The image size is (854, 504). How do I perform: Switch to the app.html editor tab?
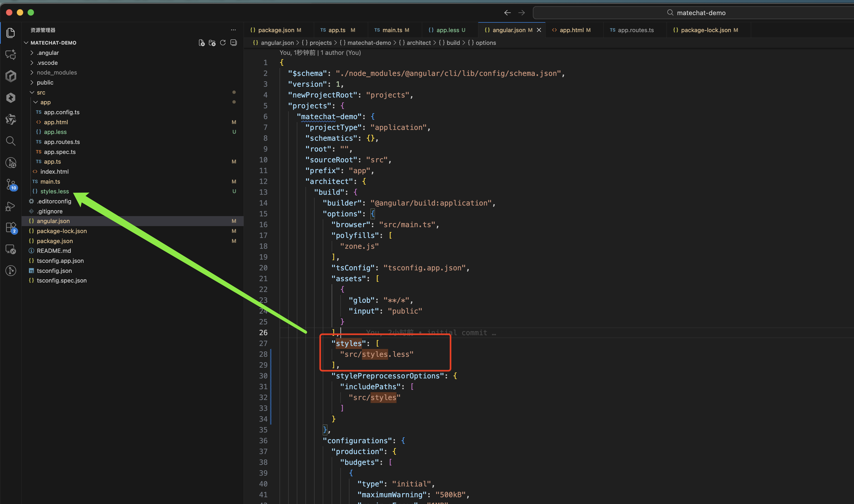(x=571, y=30)
